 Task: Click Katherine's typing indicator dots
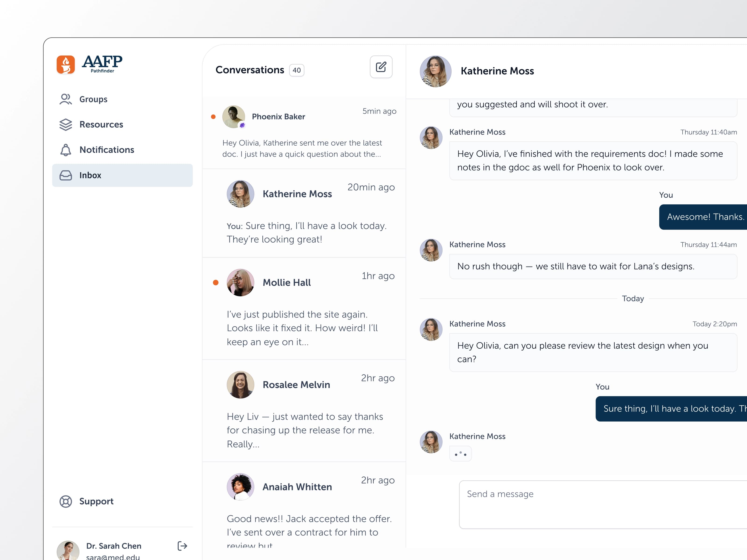(x=460, y=454)
